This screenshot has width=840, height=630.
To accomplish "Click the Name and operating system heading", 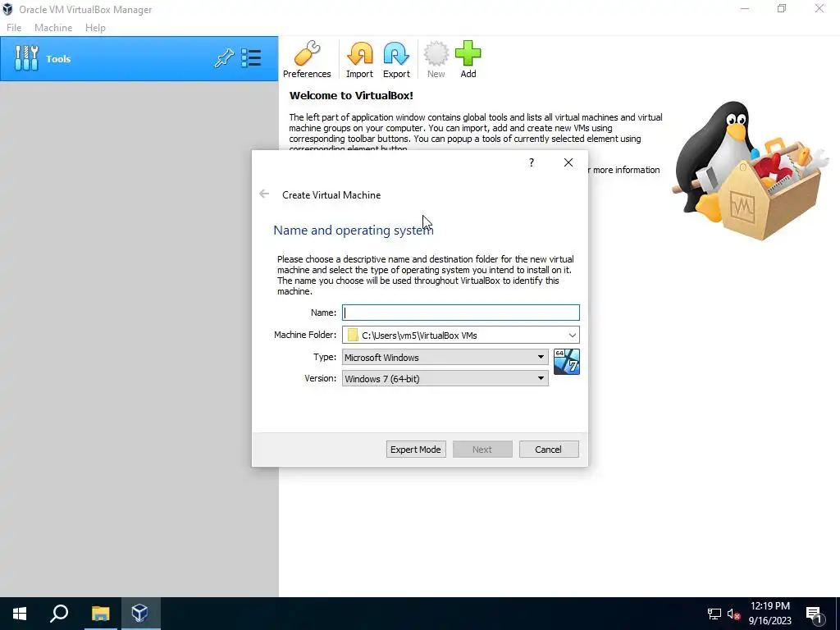I will click(x=354, y=231).
